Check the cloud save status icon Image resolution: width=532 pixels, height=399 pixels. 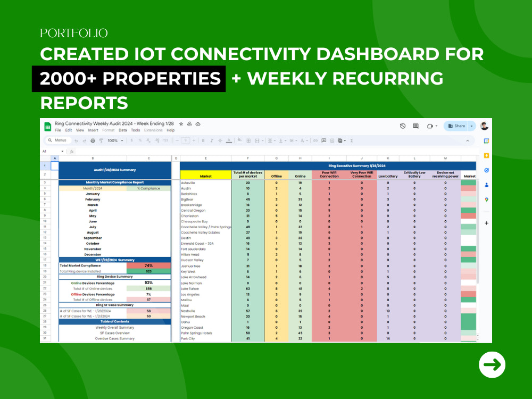tap(198, 124)
